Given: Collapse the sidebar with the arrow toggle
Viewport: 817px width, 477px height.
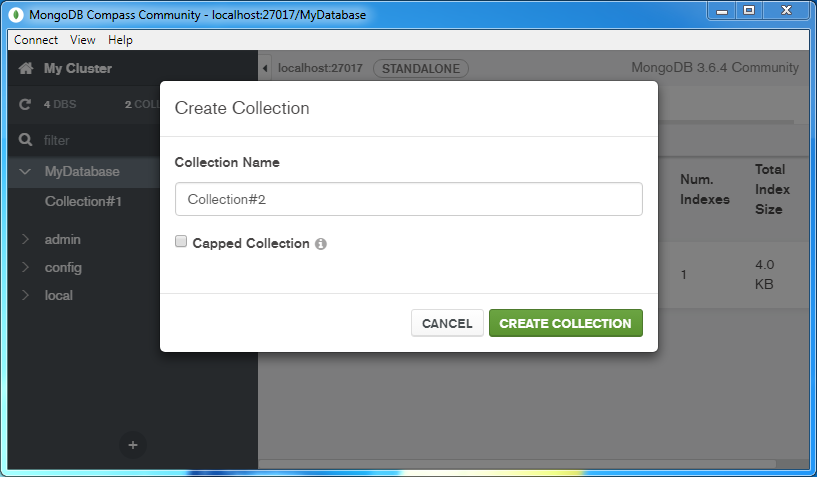Looking at the screenshot, I should (265, 68).
